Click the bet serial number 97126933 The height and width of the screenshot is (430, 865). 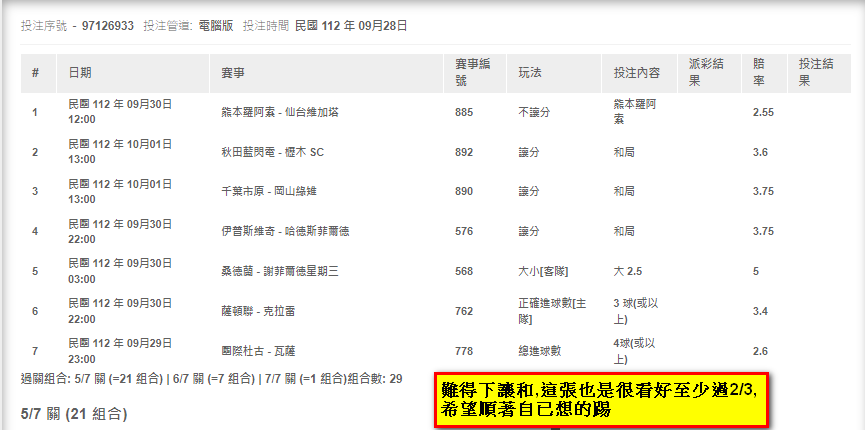click(107, 25)
